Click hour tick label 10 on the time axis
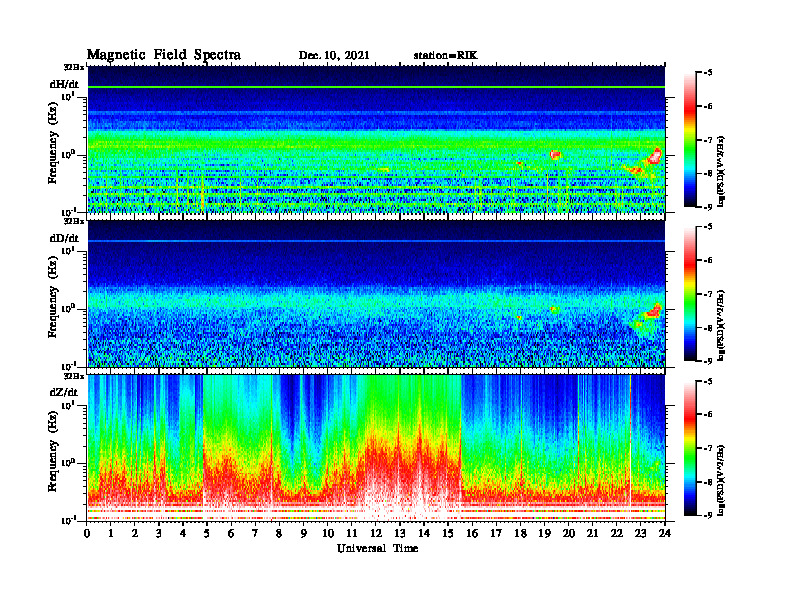792x612 pixels. click(328, 534)
